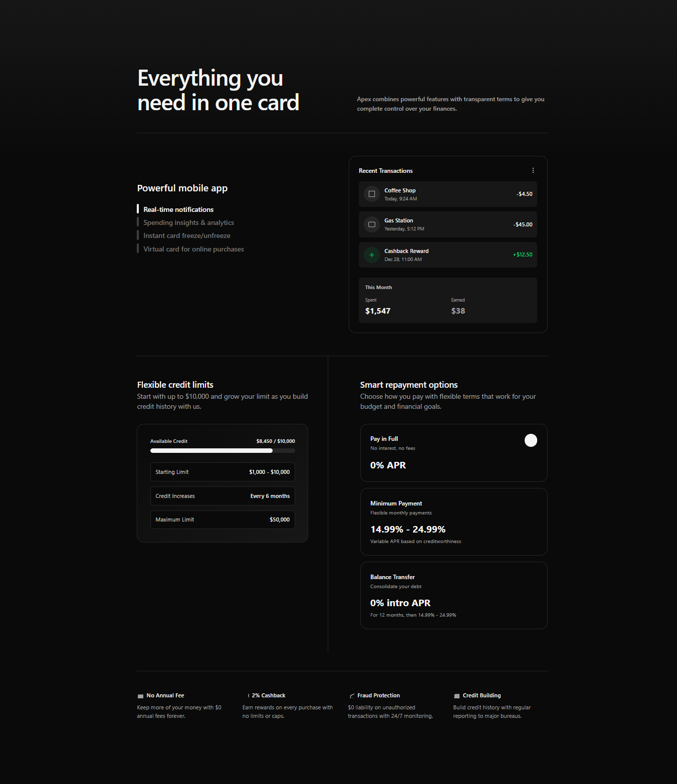Choose the Minimum Payment repayment option
Image resolution: width=677 pixels, height=784 pixels.
click(454, 521)
